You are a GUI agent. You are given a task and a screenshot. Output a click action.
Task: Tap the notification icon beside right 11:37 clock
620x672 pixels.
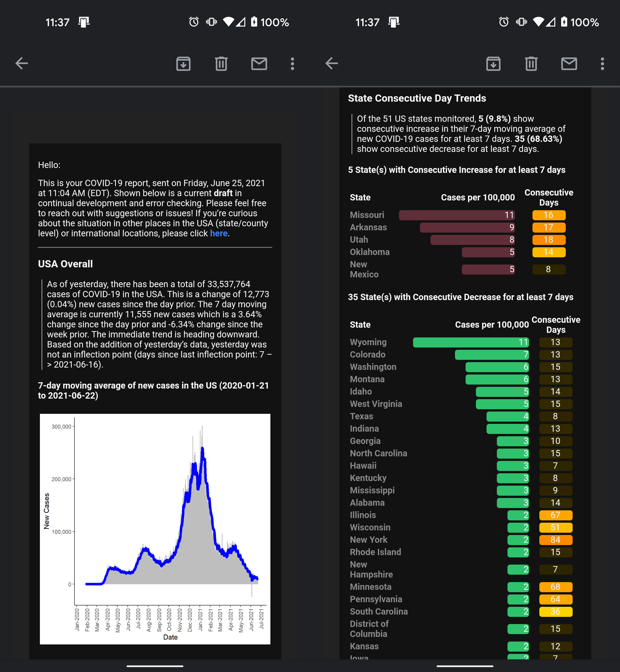(x=394, y=22)
